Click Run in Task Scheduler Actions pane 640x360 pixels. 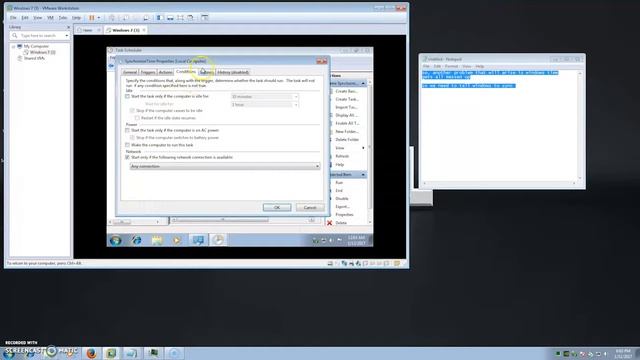tap(339, 183)
